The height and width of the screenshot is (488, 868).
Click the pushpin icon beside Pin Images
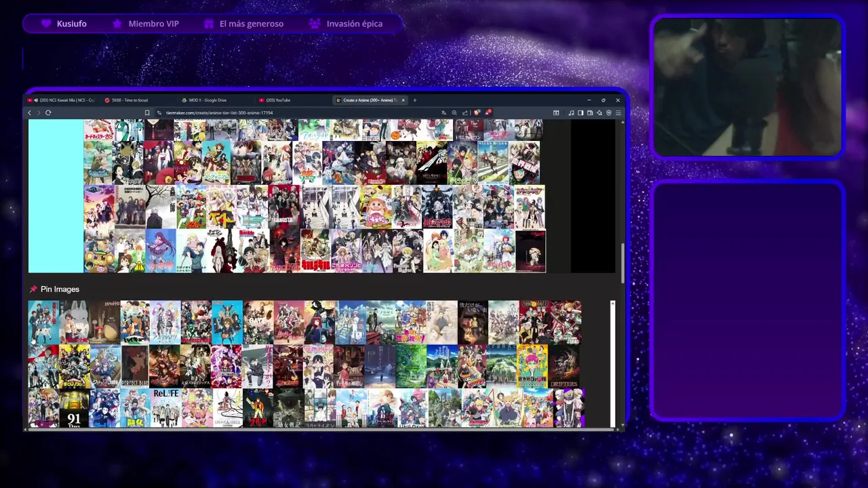[33, 289]
